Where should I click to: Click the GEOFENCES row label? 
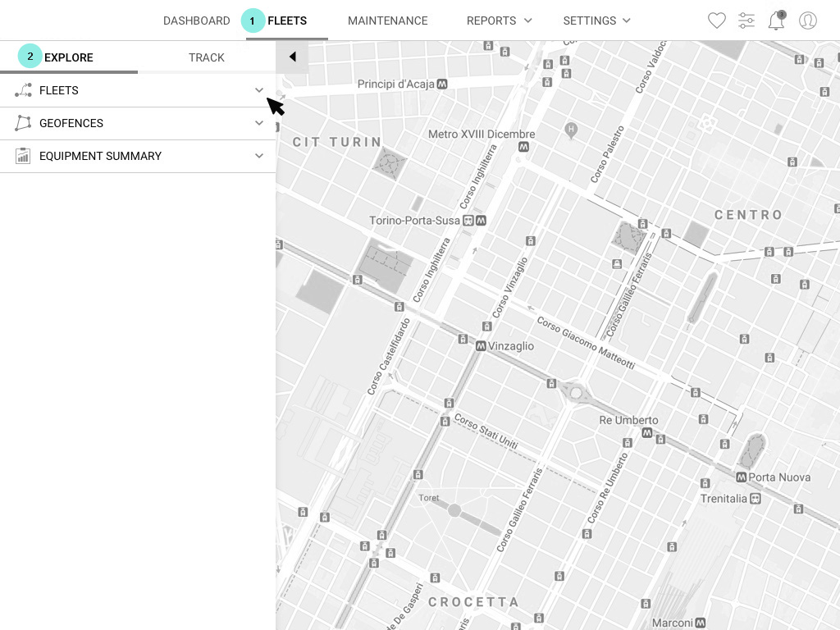coord(71,123)
